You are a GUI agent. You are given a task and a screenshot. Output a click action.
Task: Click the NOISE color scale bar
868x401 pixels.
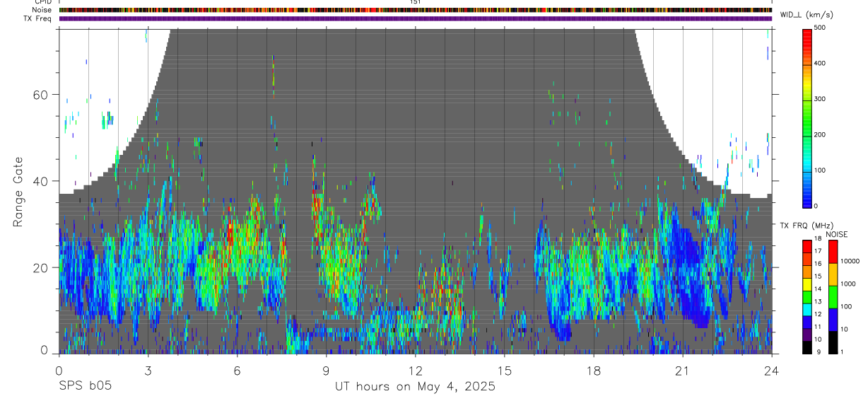coord(833,296)
